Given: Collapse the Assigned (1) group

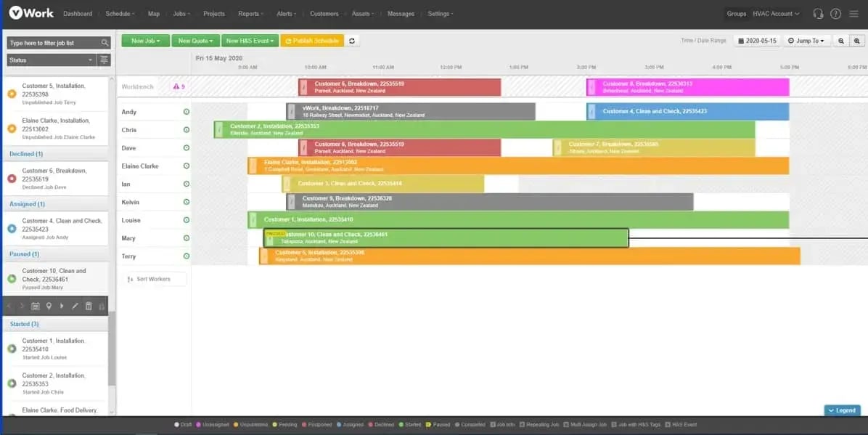Looking at the screenshot, I should (27, 204).
